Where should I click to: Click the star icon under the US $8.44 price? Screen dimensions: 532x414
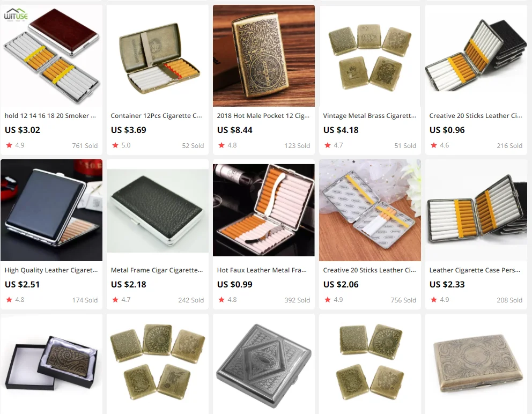[221, 145]
